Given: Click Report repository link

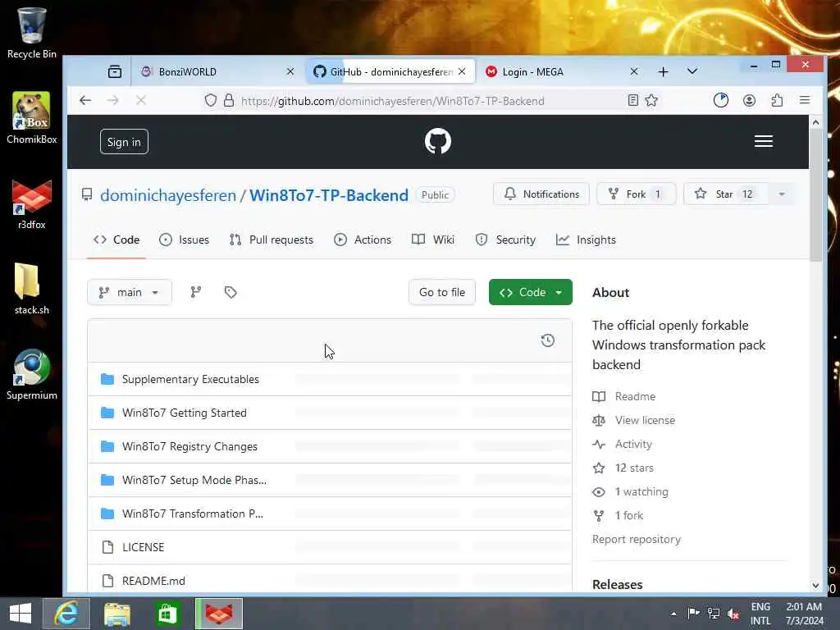Looking at the screenshot, I should point(637,540).
